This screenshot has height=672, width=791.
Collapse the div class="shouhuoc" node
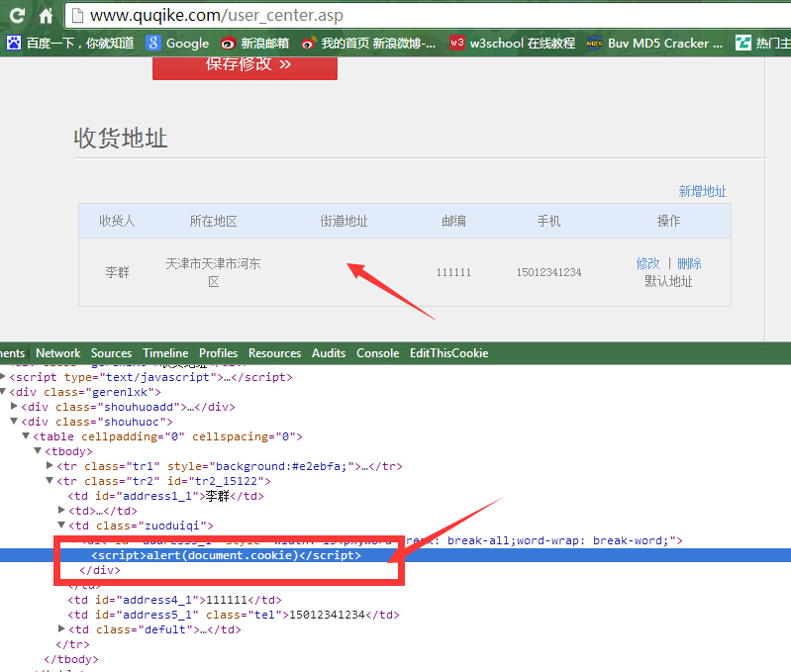pos(14,421)
